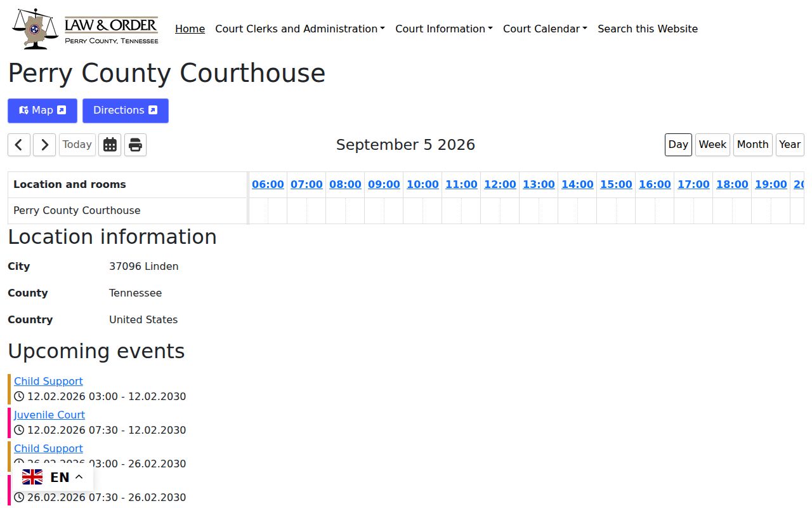812x508 pixels.
Task: Switch to Year view
Action: point(790,145)
